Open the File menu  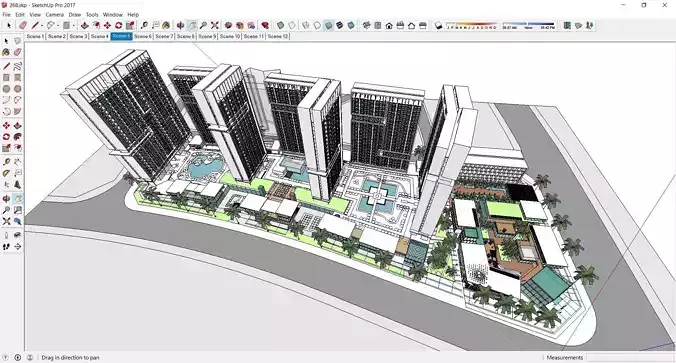[6, 14]
